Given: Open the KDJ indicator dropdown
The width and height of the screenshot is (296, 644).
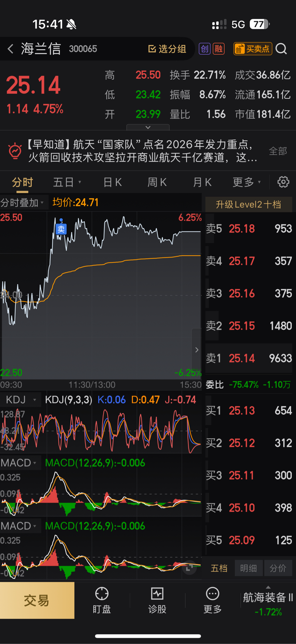Looking at the screenshot, I should point(20,400).
